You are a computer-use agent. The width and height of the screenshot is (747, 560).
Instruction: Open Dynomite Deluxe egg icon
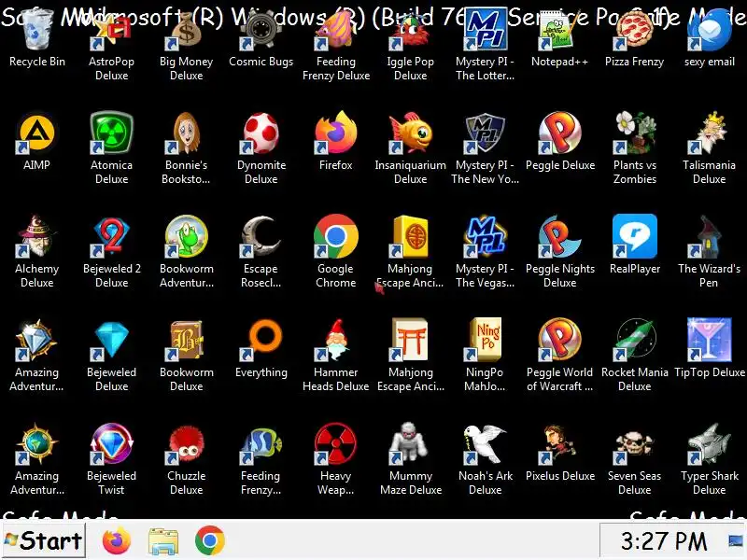[x=261, y=133]
